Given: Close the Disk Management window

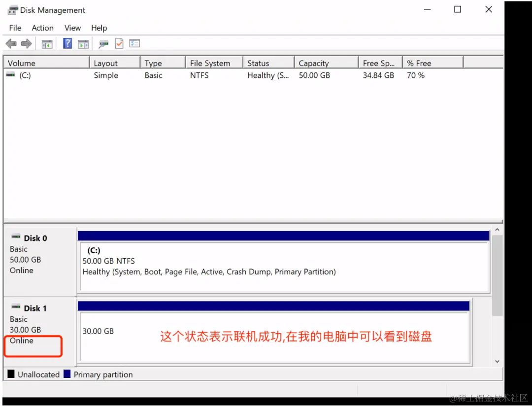Looking at the screenshot, I should (x=488, y=9).
